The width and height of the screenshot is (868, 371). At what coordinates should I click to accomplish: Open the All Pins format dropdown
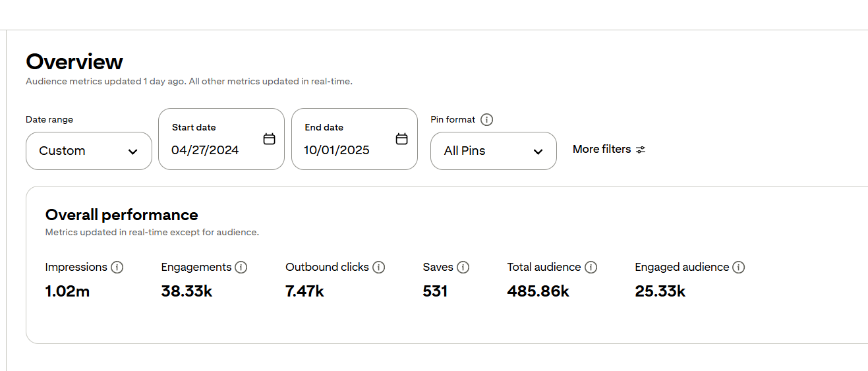pyautogui.click(x=493, y=151)
